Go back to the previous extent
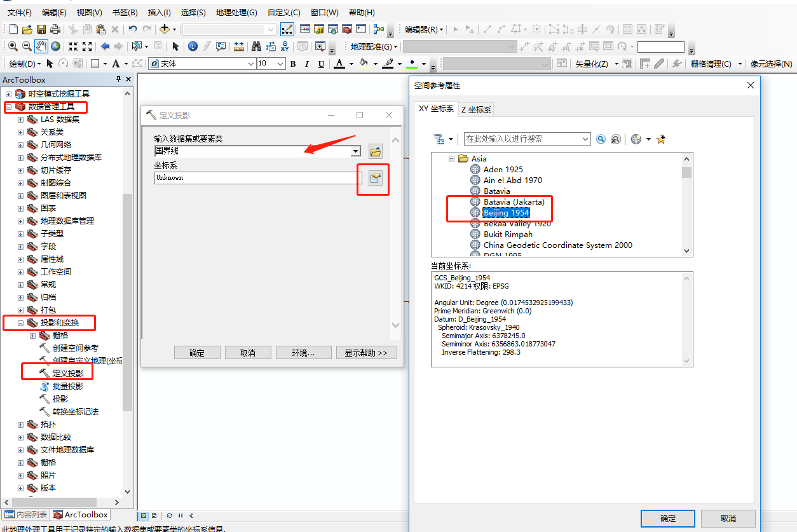 tap(106, 46)
